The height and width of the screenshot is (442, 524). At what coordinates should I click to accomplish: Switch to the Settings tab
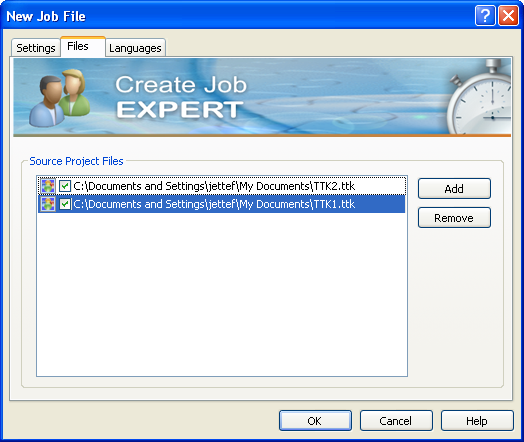(x=36, y=48)
